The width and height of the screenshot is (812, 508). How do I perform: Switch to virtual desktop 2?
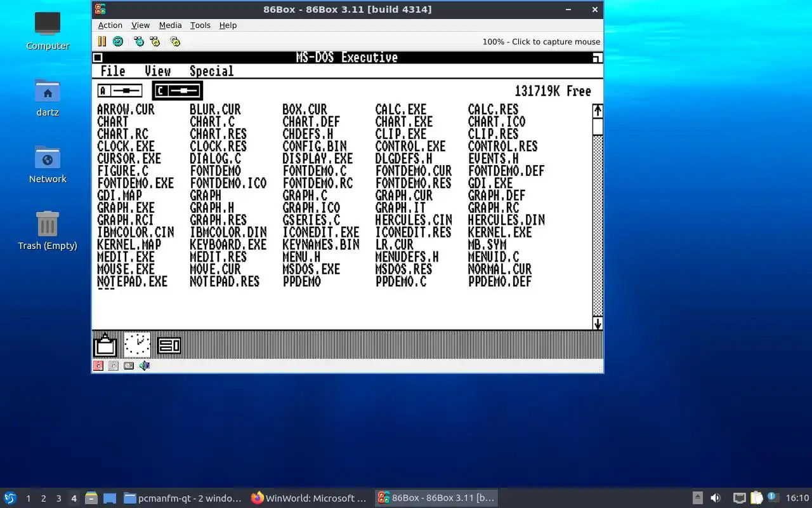(x=43, y=498)
